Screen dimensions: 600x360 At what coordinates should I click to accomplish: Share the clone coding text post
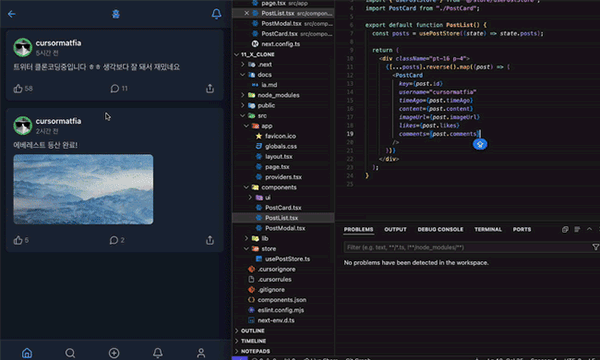pyautogui.click(x=210, y=89)
